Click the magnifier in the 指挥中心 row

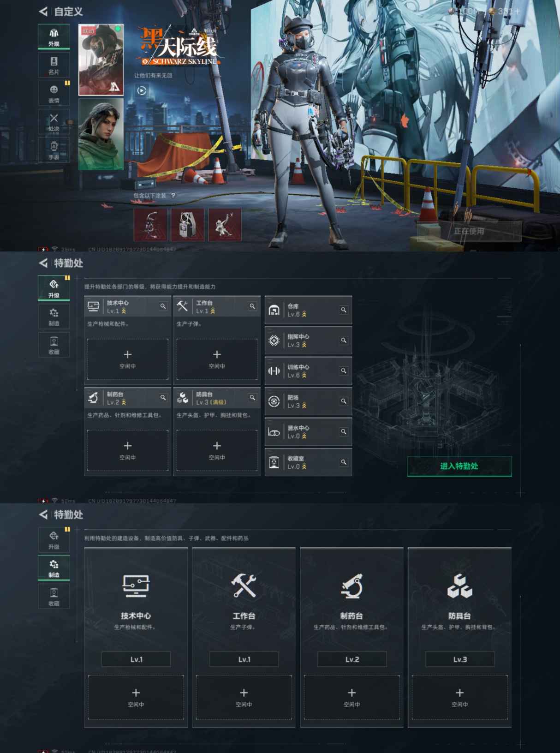[x=344, y=341]
